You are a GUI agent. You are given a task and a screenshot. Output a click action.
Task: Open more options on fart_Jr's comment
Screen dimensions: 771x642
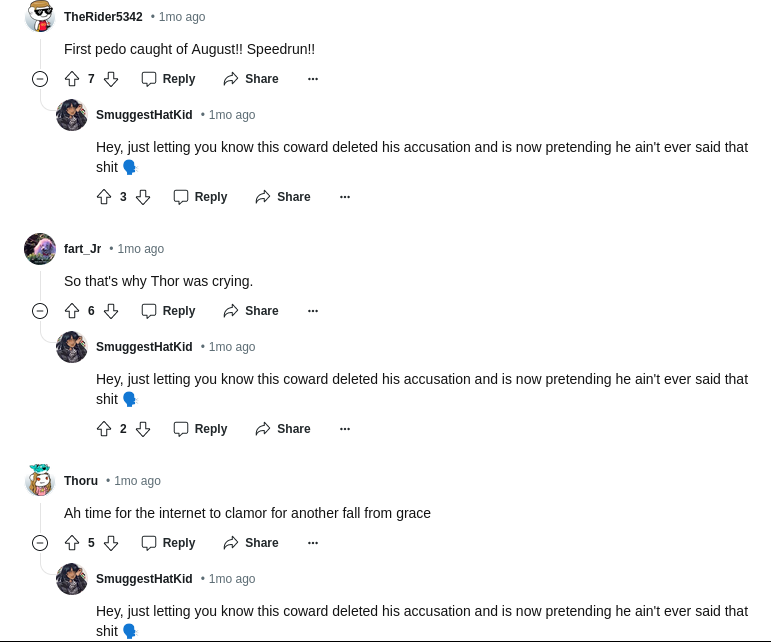pyautogui.click(x=313, y=311)
